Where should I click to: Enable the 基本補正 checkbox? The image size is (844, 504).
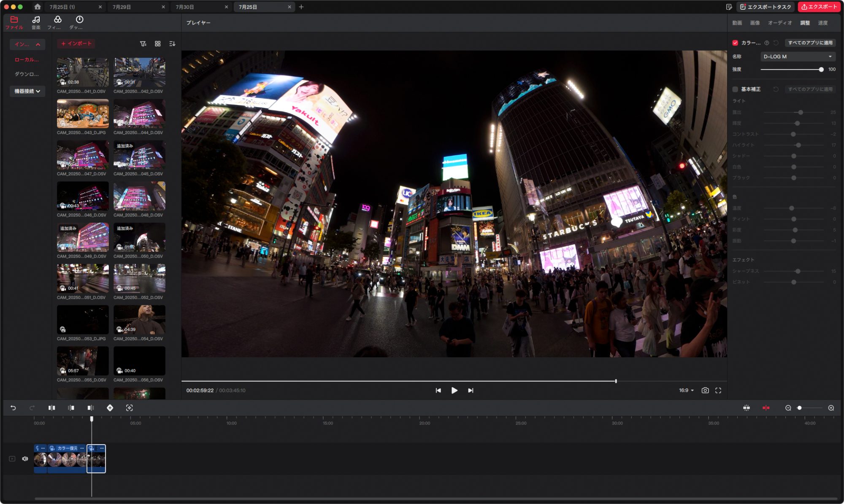[735, 89]
